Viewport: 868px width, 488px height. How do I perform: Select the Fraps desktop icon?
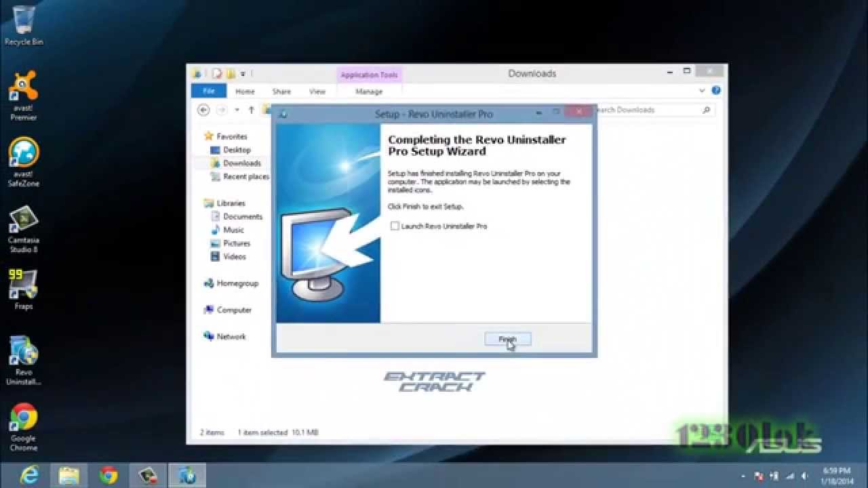click(24, 290)
